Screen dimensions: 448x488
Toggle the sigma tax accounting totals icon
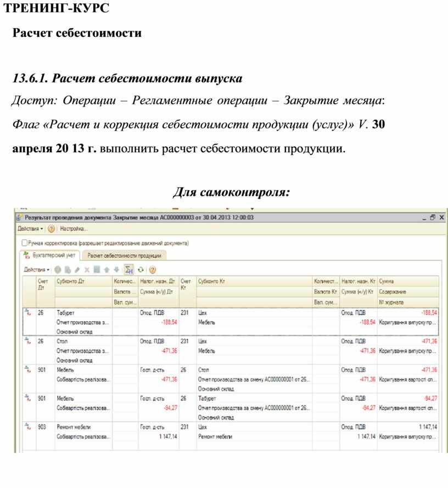point(128,270)
